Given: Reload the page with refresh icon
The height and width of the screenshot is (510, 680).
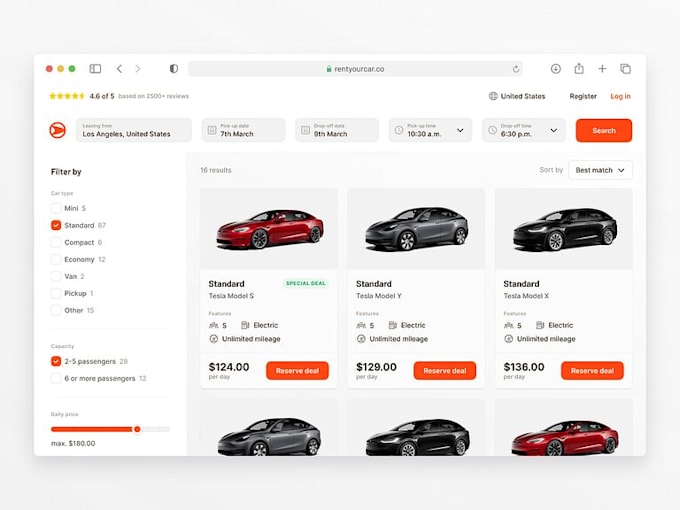Looking at the screenshot, I should click(516, 69).
